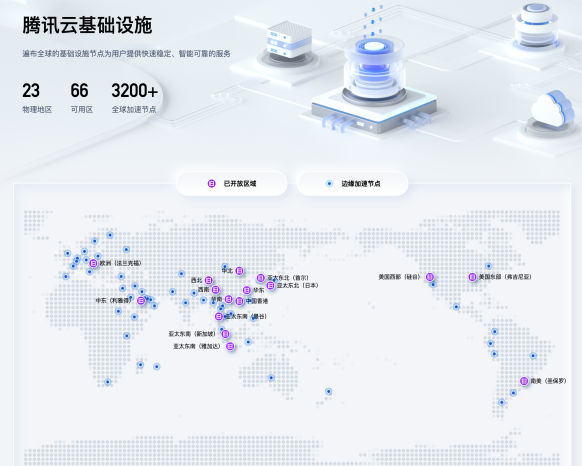Image resolution: width=582 pixels, height=466 pixels.
Task: Click the 已开放区域 legend button
Action: click(232, 183)
